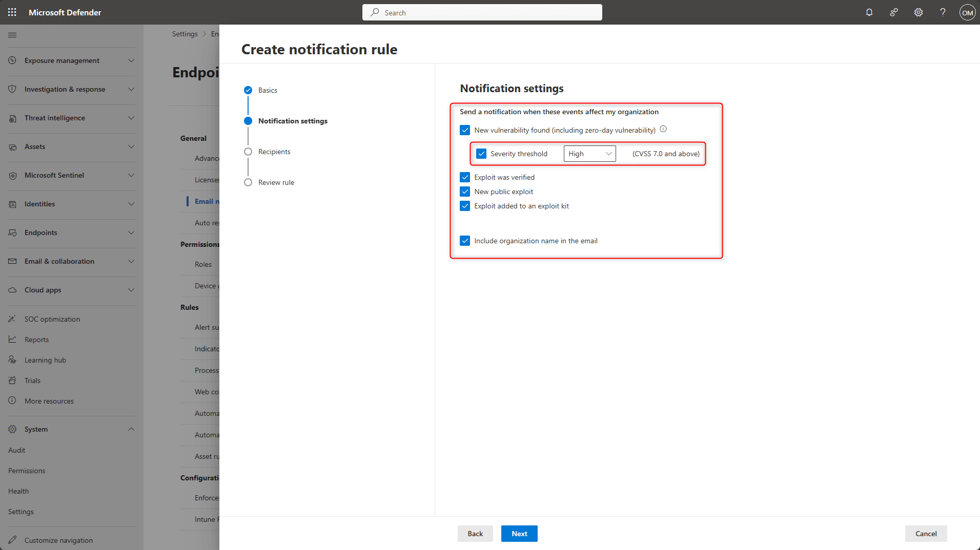
Task: Cancel the notification rule creation
Action: coord(925,534)
